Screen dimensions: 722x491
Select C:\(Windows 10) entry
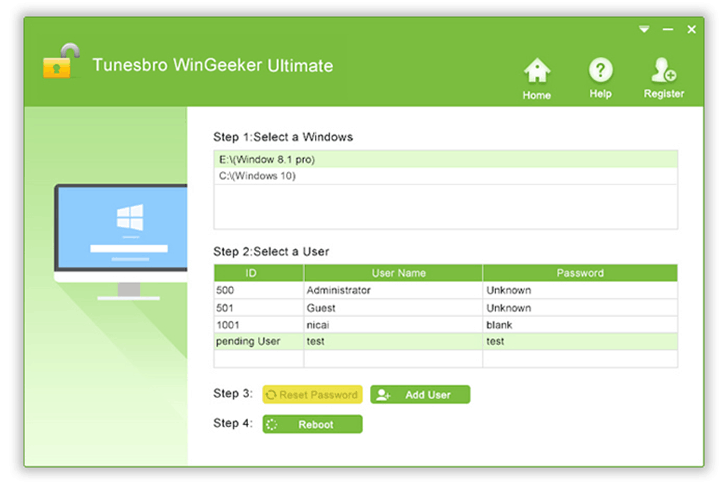click(445, 176)
